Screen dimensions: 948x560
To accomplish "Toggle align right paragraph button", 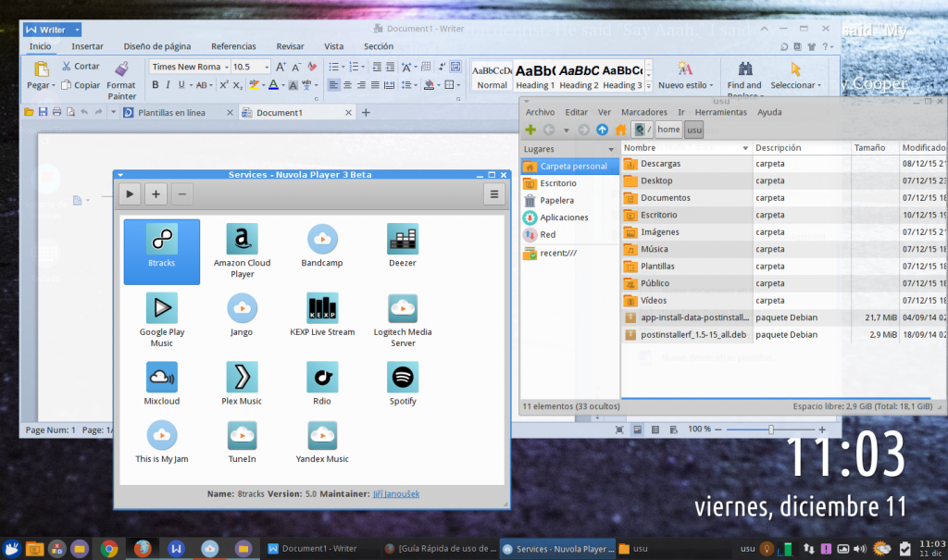I will pos(362,84).
